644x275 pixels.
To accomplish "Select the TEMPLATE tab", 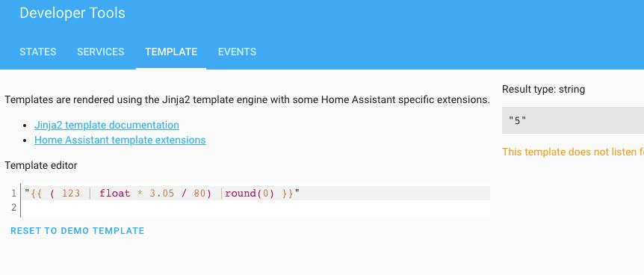I will (171, 52).
